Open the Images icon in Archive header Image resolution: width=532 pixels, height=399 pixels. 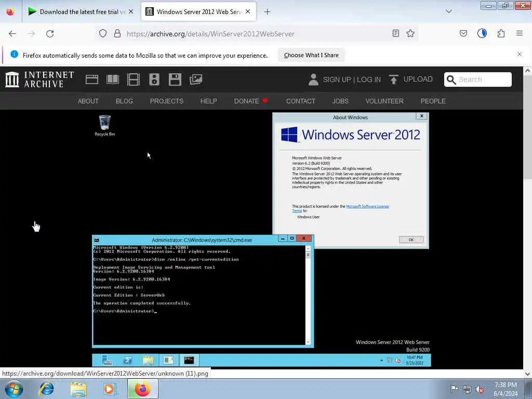pyautogui.click(x=196, y=79)
